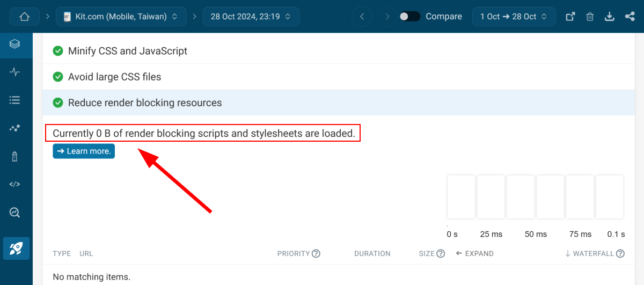The width and height of the screenshot is (644, 285).
Task: Click the Learn more button
Action: point(84,151)
